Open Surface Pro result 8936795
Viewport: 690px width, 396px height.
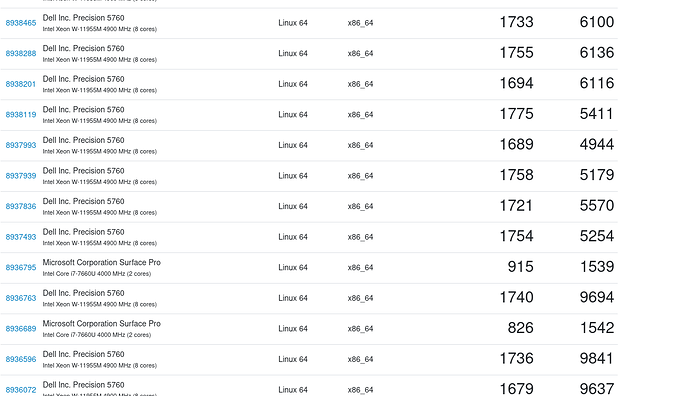point(21,268)
